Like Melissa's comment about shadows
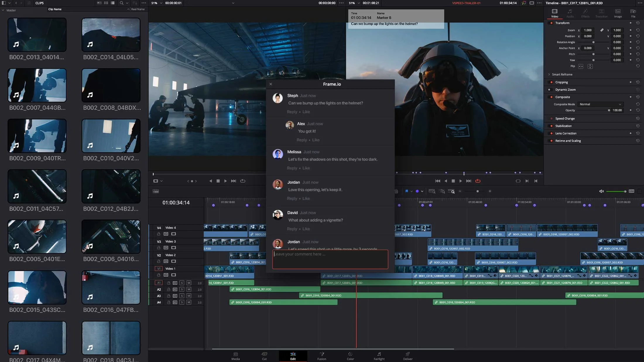 306,168
